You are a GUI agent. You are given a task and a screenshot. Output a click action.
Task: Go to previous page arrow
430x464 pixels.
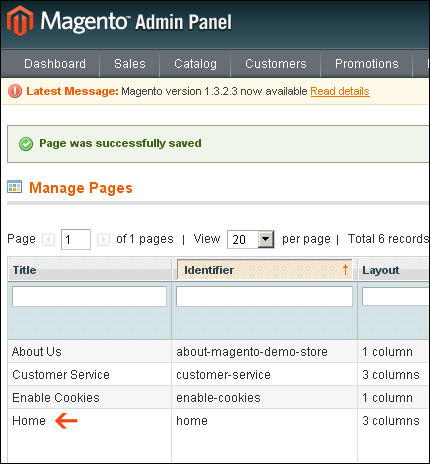[x=49, y=239]
